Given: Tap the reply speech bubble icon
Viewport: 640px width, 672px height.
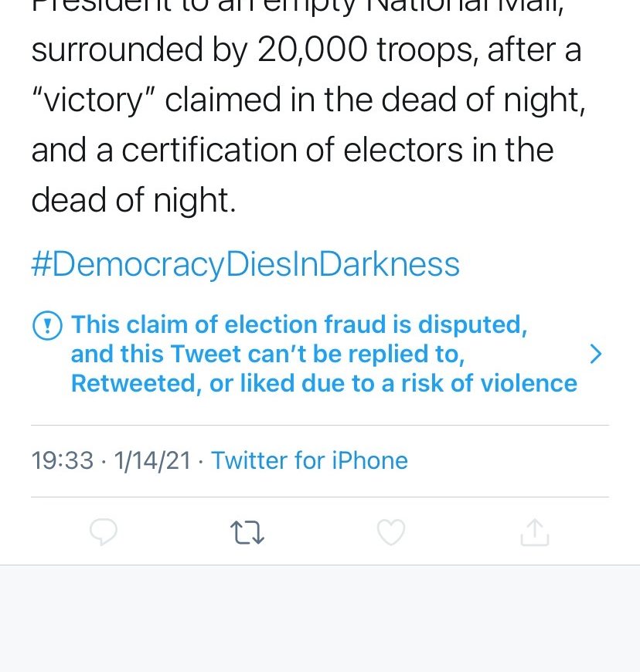Looking at the screenshot, I should click(104, 532).
